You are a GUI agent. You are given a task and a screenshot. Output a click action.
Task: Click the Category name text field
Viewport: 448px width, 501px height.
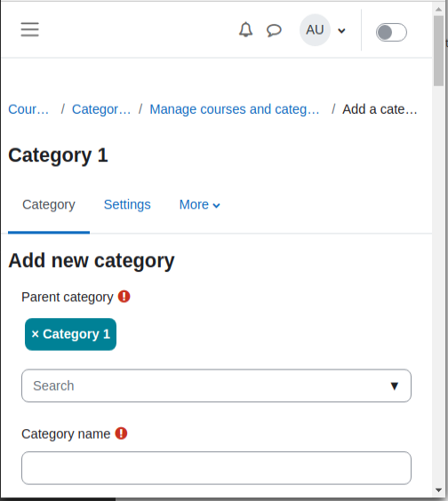pos(216,468)
